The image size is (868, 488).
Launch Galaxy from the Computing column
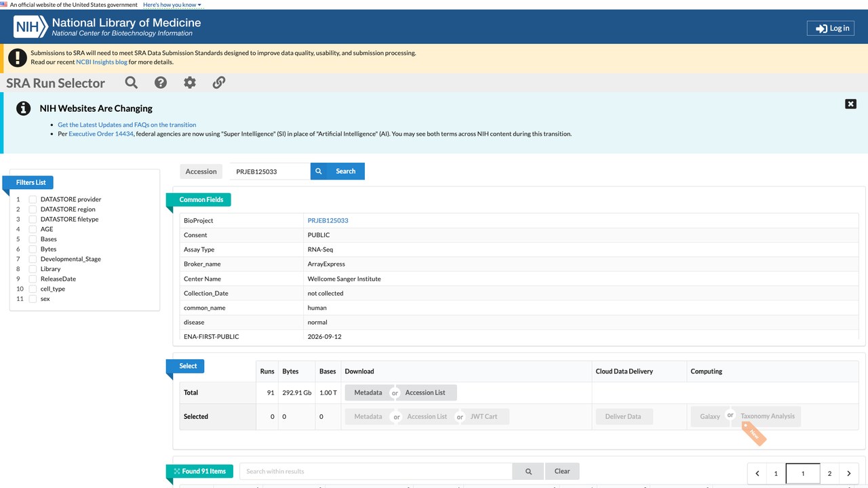point(709,417)
